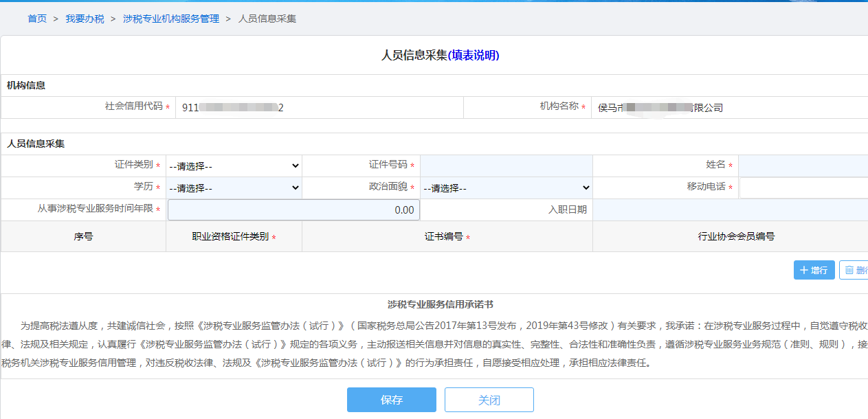Click the 人员信息采集 breadcrumb text
The image size is (868, 419).
267,19
